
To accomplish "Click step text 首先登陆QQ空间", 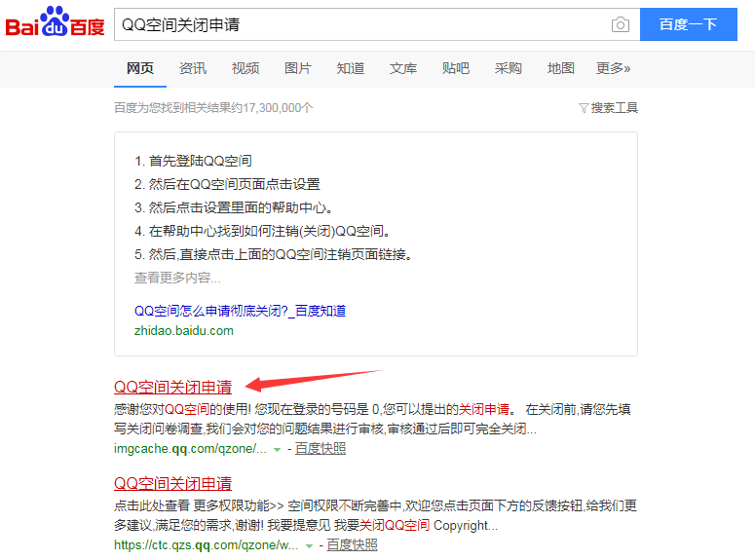I will pyautogui.click(x=200, y=161).
